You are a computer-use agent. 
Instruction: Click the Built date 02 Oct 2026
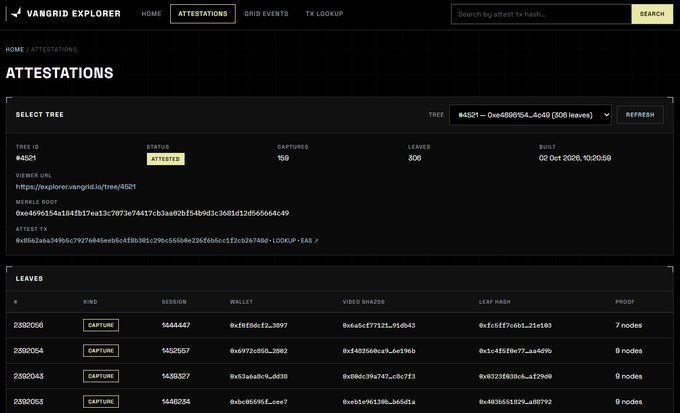tap(575, 158)
